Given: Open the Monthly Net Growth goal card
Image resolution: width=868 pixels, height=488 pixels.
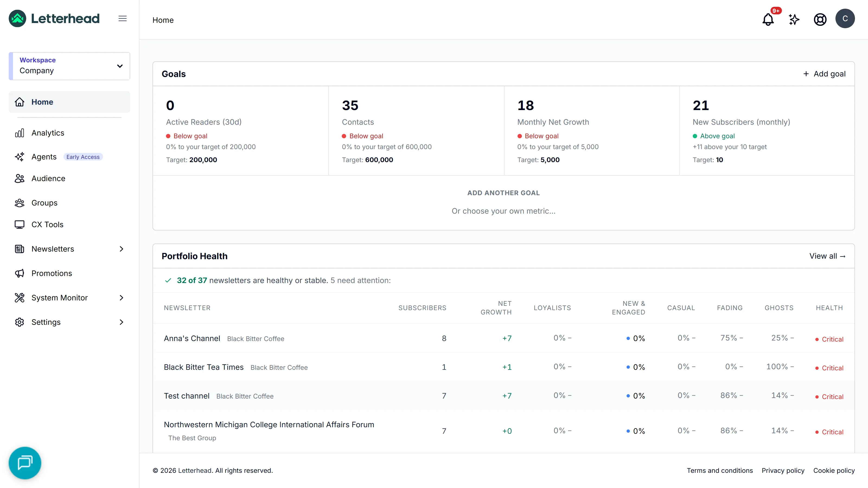Looking at the screenshot, I should (592, 131).
